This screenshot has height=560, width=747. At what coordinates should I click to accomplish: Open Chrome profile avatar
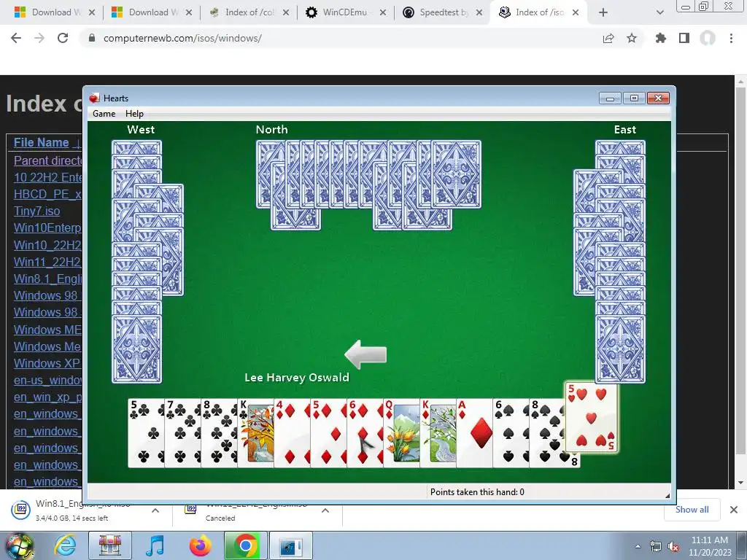click(708, 38)
